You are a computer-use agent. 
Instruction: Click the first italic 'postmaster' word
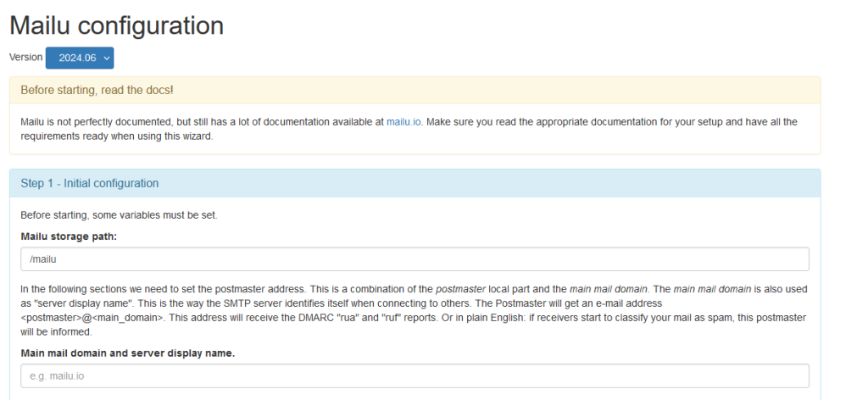click(460, 289)
